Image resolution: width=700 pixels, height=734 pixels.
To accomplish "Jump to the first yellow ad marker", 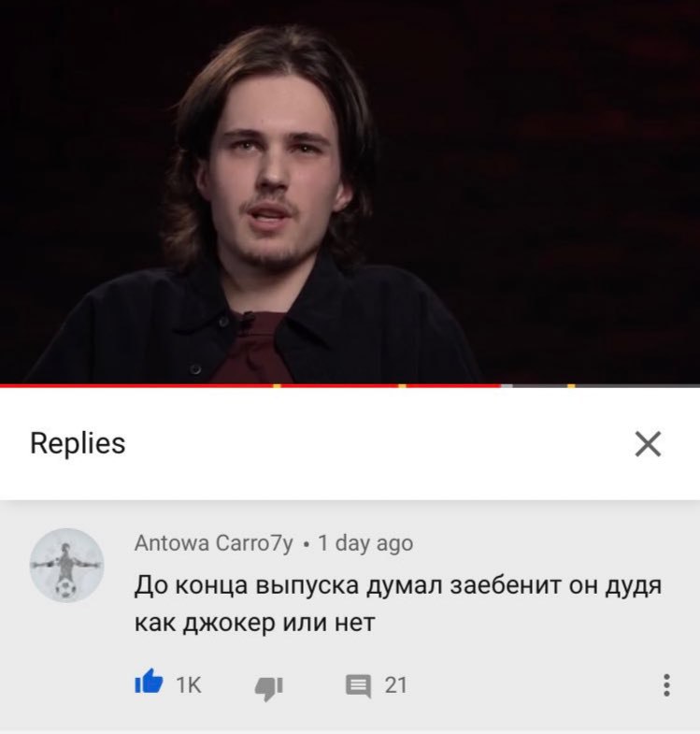I will pyautogui.click(x=277, y=386).
